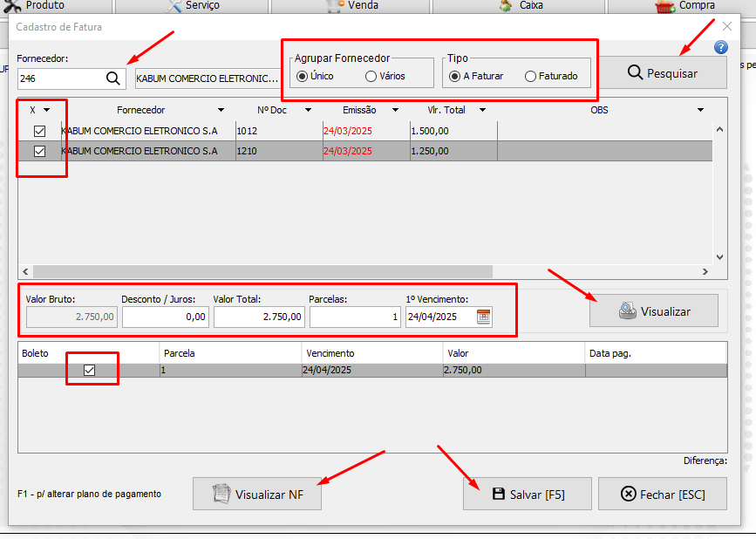Save invoice with Salvar [F5]

(527, 494)
